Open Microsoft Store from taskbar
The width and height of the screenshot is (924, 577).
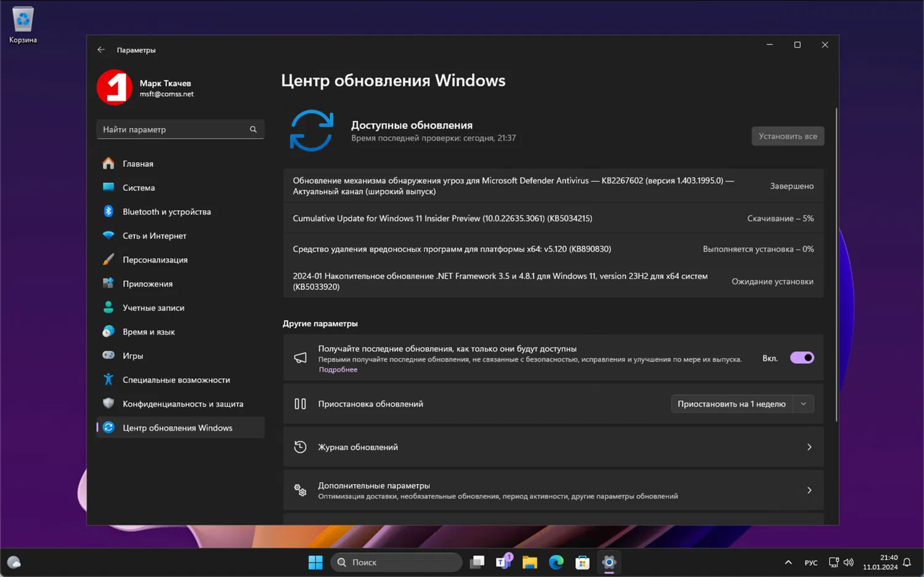tap(582, 562)
